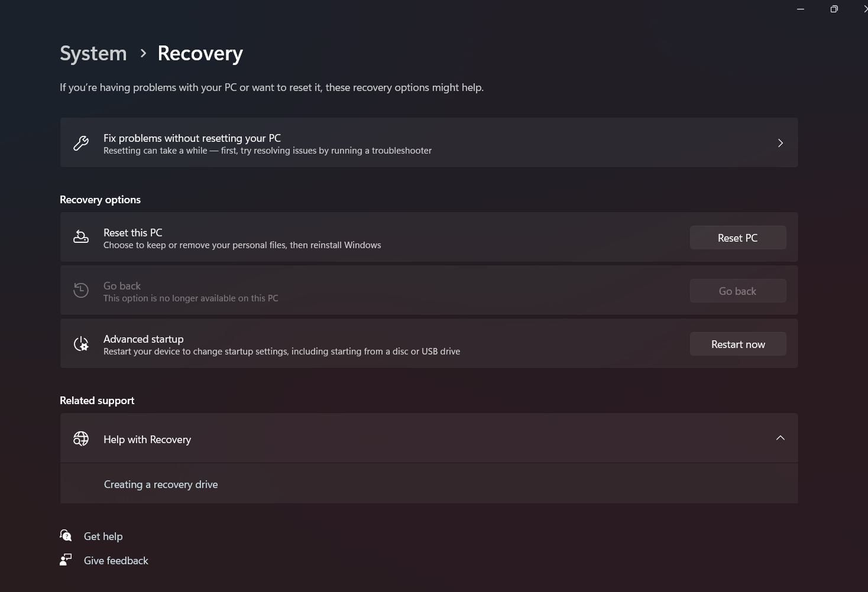This screenshot has height=592, width=868.
Task: Open Creating a recovery drive link
Action: pos(161,484)
